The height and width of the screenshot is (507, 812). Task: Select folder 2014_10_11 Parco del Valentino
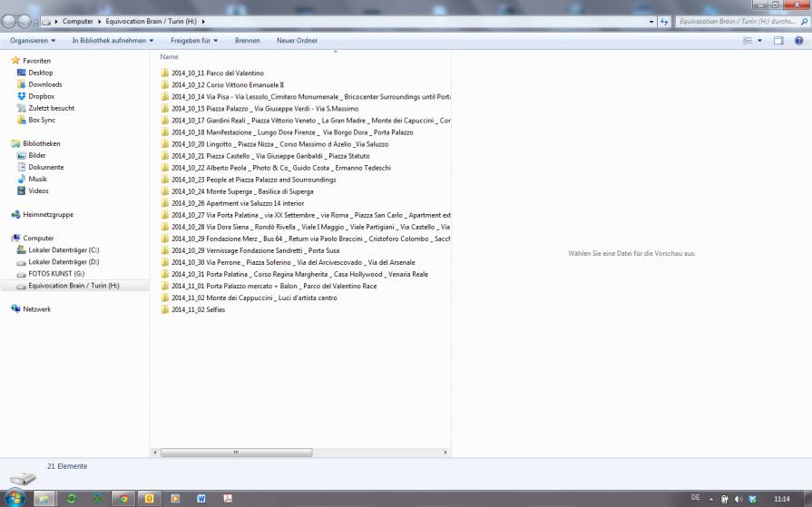[212, 73]
